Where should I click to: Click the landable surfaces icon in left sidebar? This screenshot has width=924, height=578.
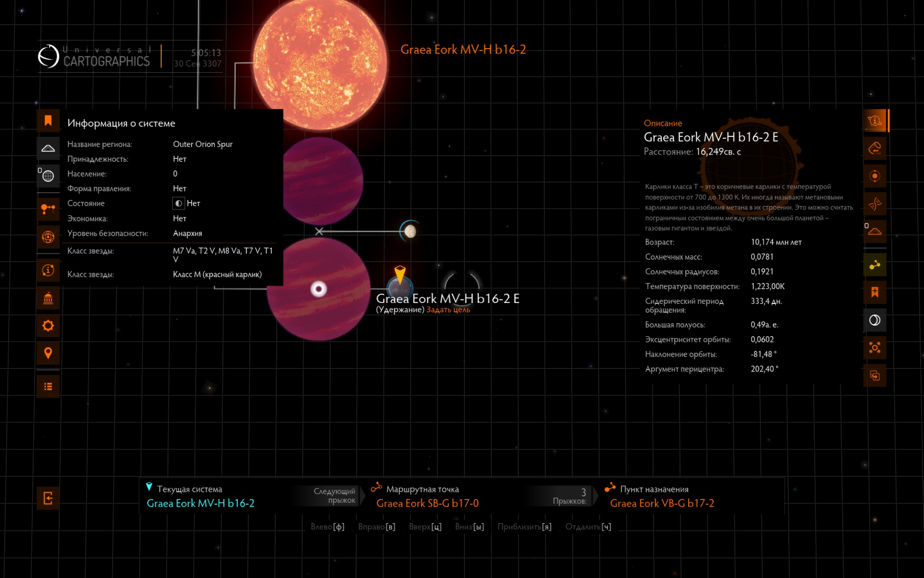48,148
